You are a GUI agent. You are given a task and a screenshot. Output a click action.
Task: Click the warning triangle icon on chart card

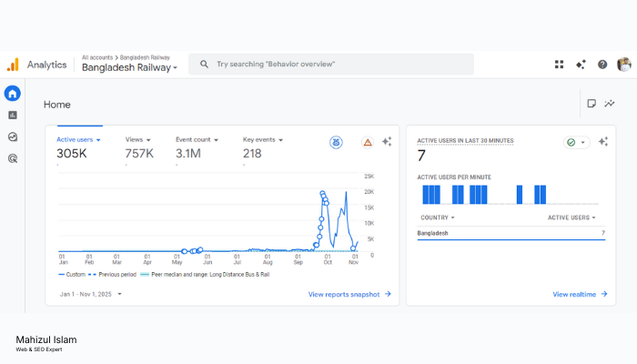click(368, 142)
